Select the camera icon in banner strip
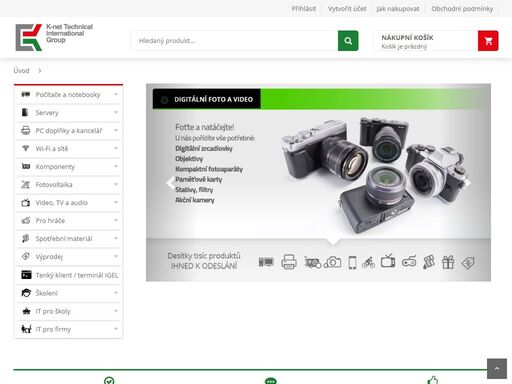The image size is (512, 384). (x=333, y=262)
